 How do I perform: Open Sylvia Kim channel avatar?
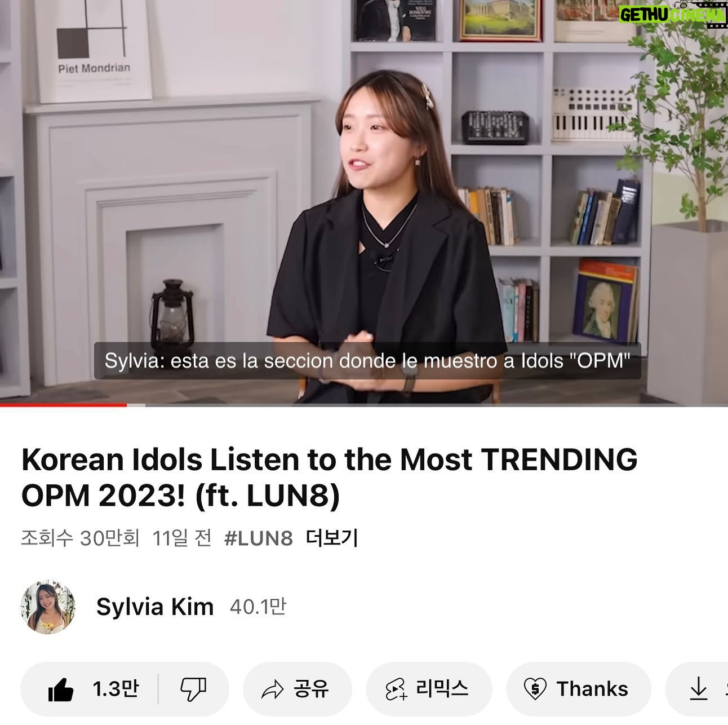pyautogui.click(x=48, y=607)
